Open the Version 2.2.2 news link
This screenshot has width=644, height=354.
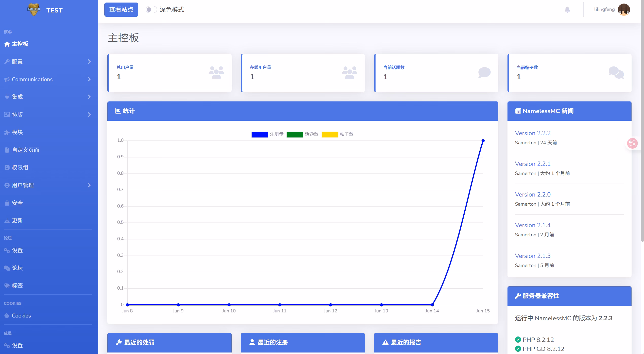532,133
